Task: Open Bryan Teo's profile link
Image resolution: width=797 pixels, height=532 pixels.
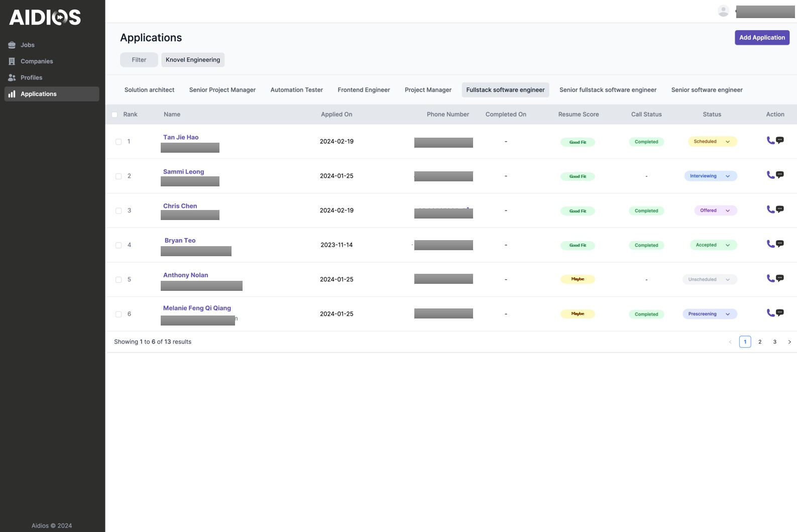Action: coord(180,241)
